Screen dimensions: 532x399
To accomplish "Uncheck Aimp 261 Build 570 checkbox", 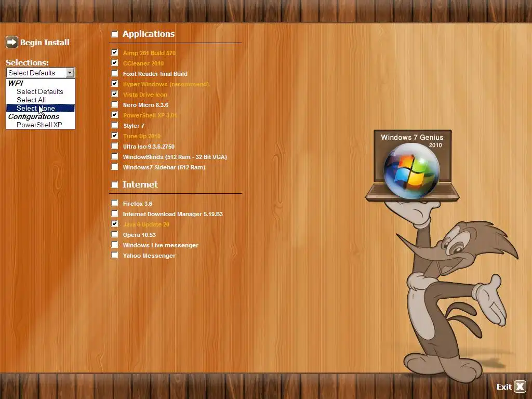I will pyautogui.click(x=115, y=52).
